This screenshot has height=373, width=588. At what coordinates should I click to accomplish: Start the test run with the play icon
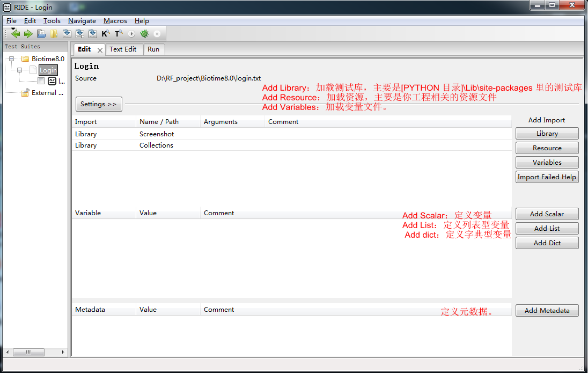click(x=131, y=34)
